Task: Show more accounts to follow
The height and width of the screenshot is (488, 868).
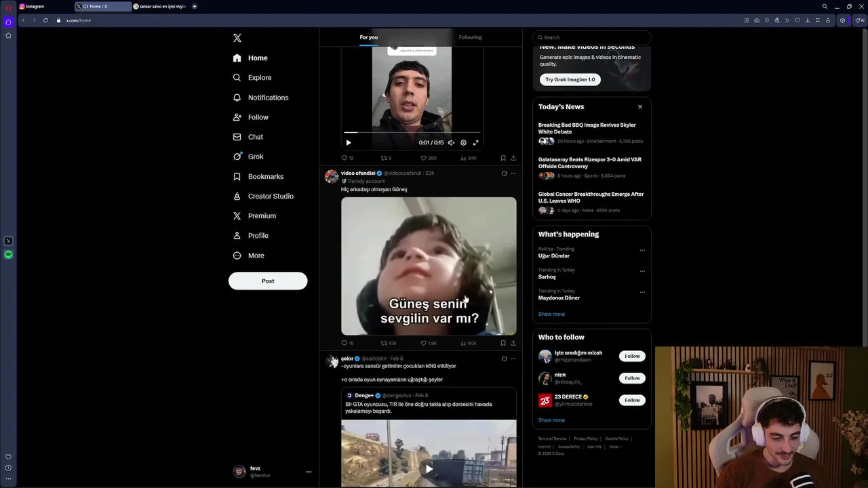Action: pos(551,420)
